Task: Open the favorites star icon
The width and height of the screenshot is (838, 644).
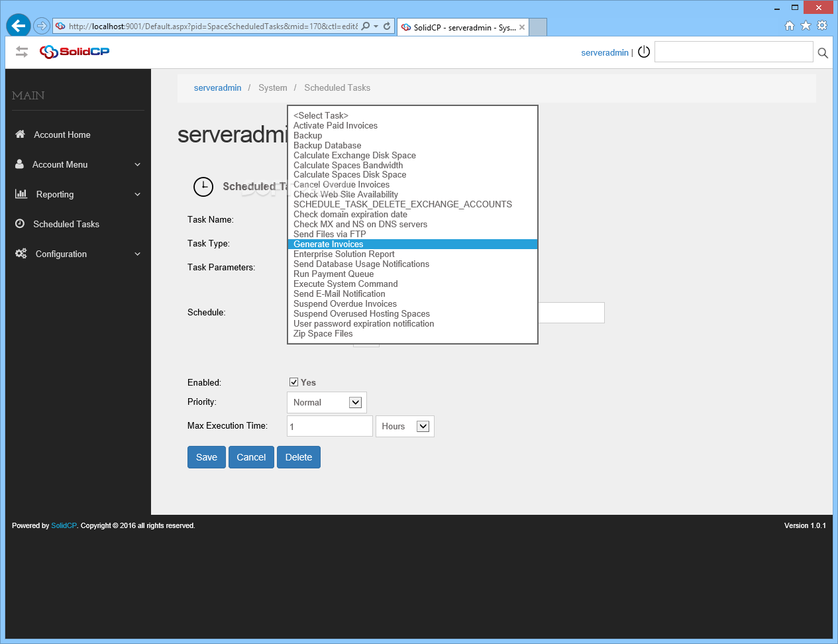Action: (806, 26)
